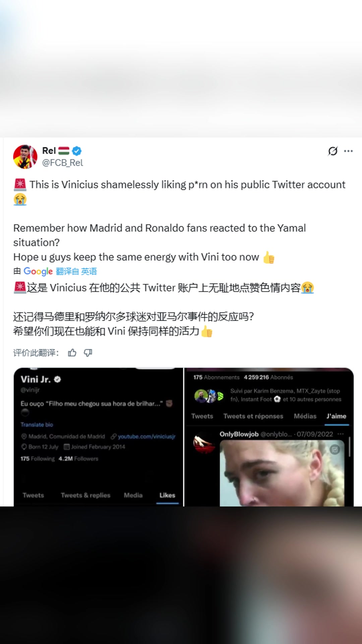Open the @FCB_Rel handle link
The image size is (362, 644).
pos(62,163)
